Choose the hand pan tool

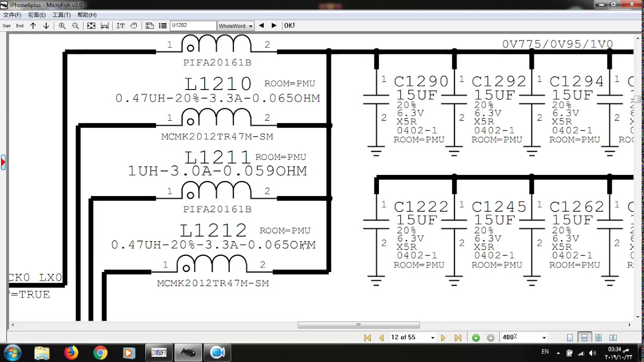pyautogui.click(x=134, y=26)
